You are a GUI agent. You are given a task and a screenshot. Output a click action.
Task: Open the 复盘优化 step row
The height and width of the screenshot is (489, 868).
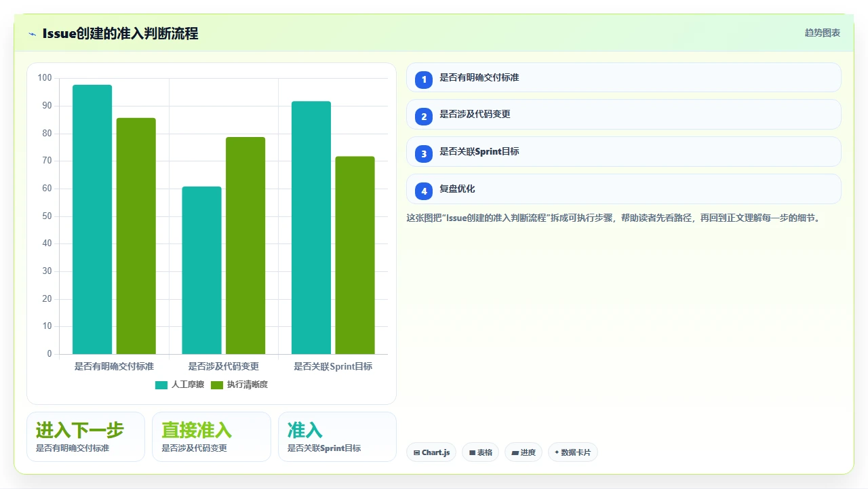coord(624,189)
